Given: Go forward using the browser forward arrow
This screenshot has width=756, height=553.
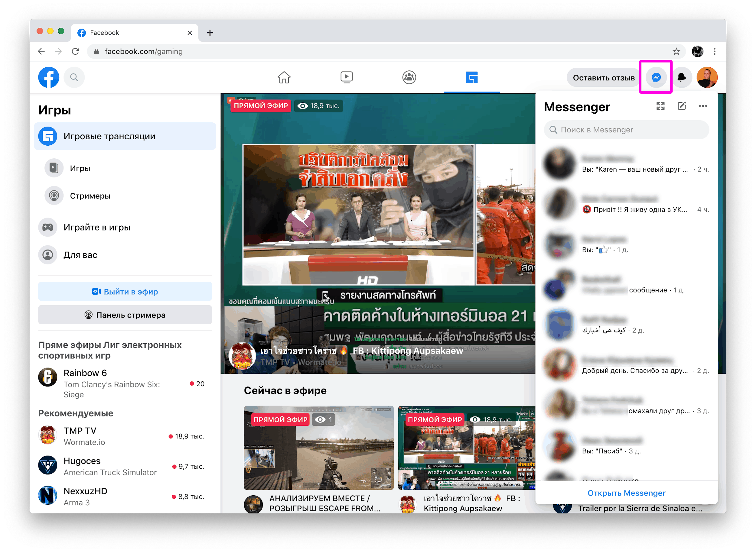Looking at the screenshot, I should click(58, 51).
